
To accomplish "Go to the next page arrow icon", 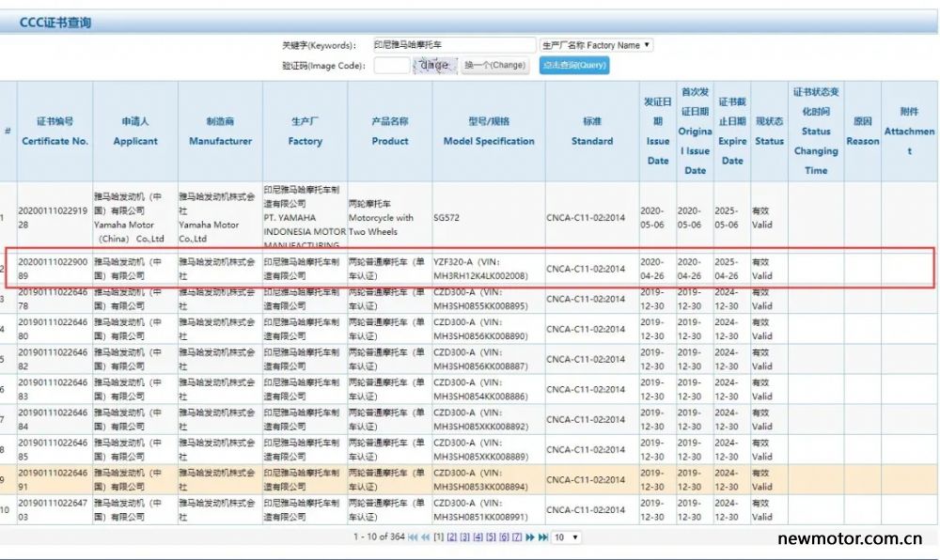I will (x=530, y=537).
